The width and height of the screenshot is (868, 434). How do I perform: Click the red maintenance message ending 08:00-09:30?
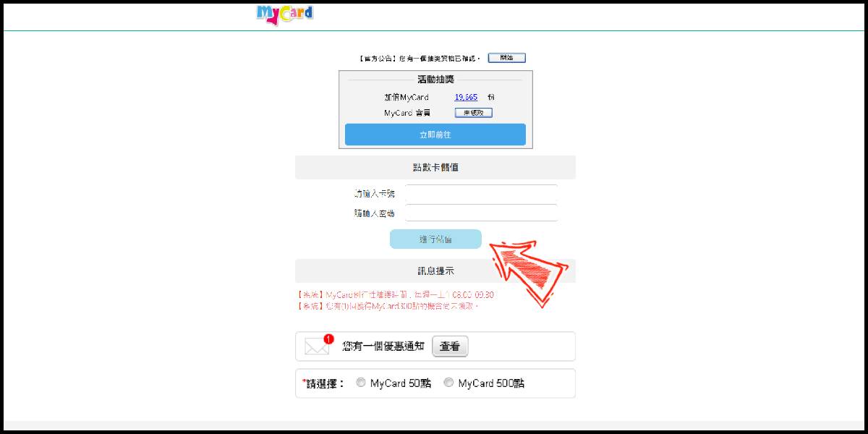[396, 295]
